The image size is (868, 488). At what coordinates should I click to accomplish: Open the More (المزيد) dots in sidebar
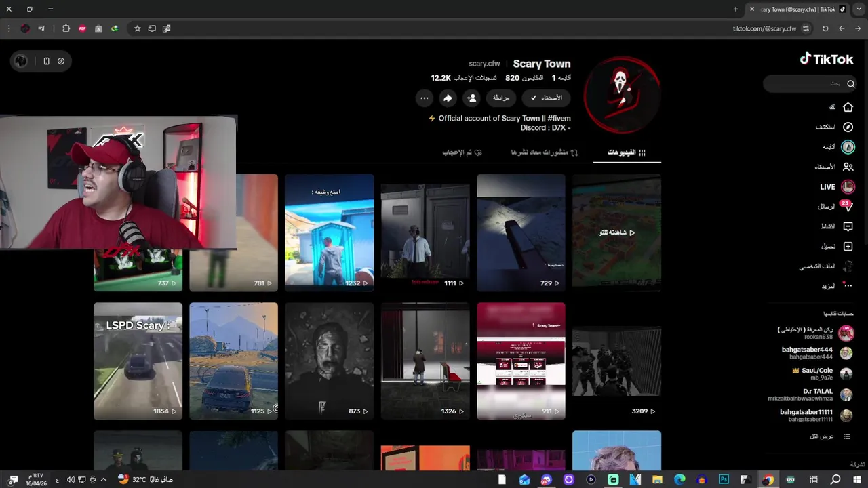point(848,286)
